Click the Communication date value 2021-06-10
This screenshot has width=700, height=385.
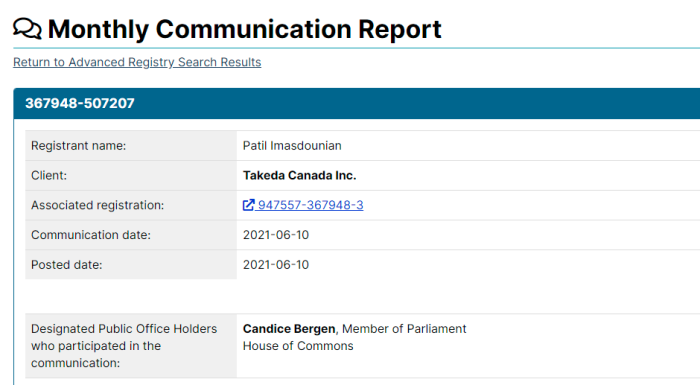click(x=276, y=235)
